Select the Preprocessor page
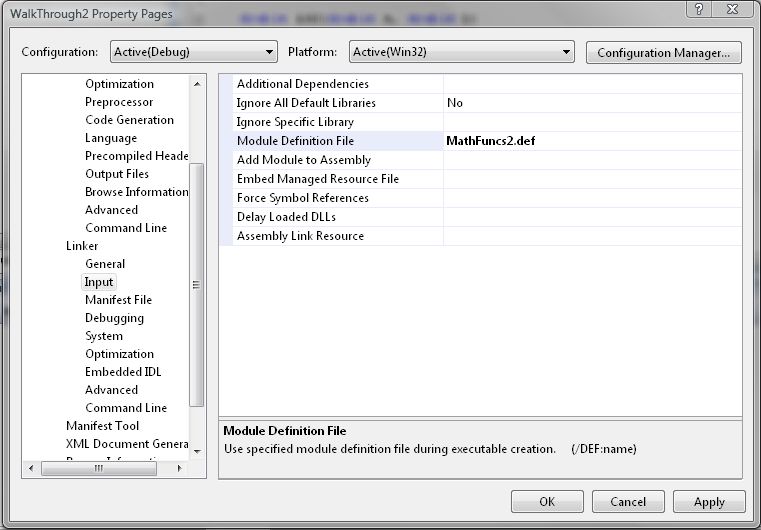761x530 pixels. [x=119, y=102]
